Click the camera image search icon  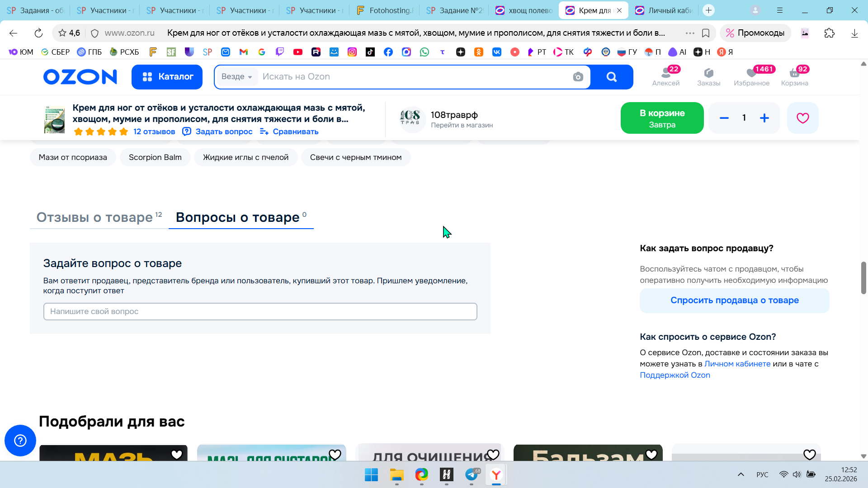pyautogui.click(x=578, y=77)
